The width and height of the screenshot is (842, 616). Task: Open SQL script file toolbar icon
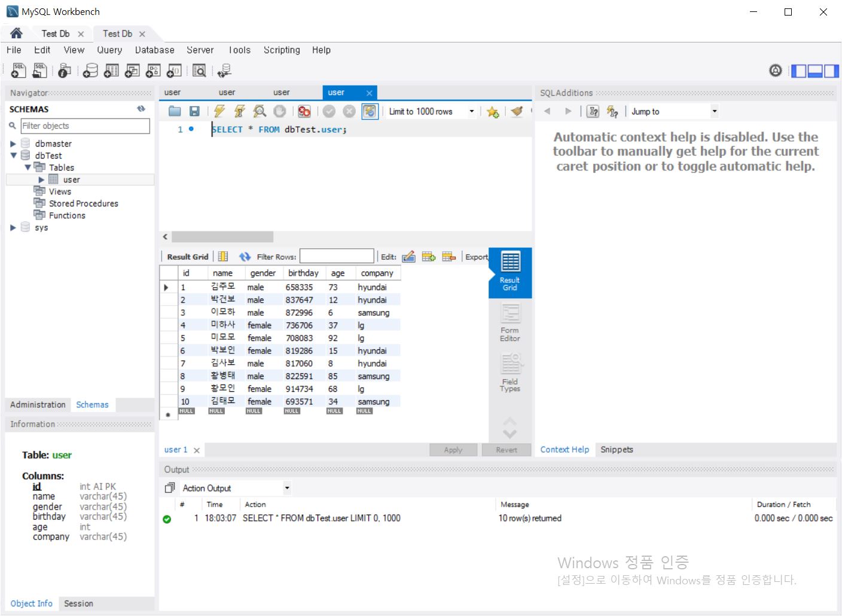pos(39,71)
